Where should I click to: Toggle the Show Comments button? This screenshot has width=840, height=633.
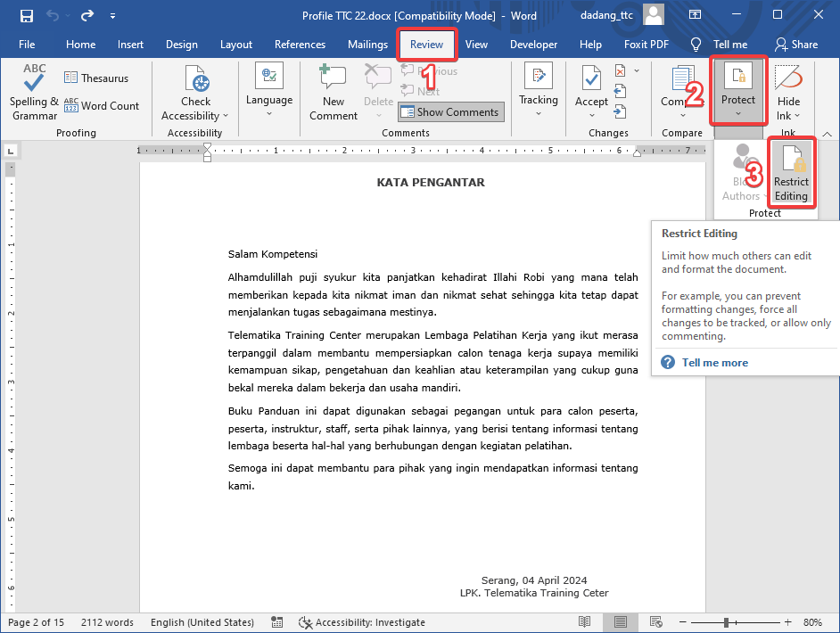tap(450, 112)
